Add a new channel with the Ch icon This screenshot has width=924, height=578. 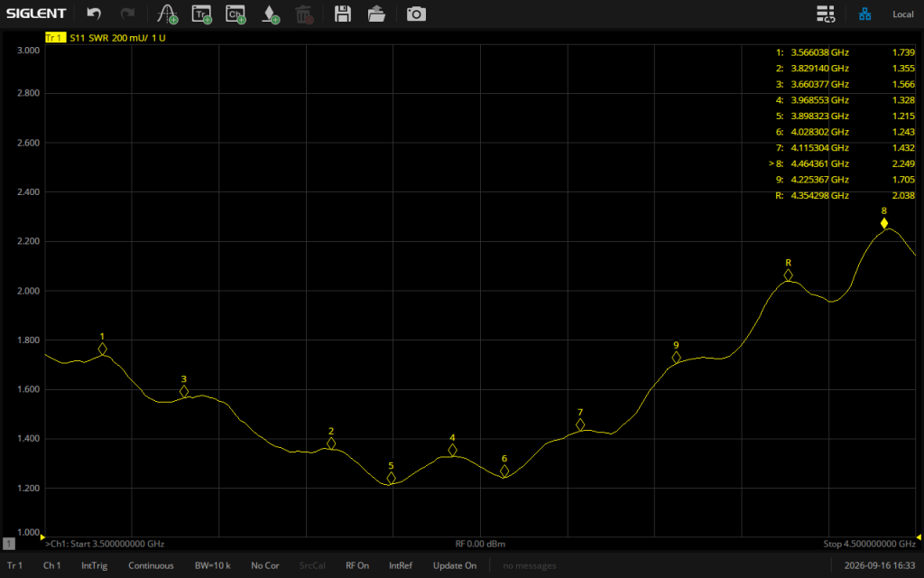coord(236,14)
